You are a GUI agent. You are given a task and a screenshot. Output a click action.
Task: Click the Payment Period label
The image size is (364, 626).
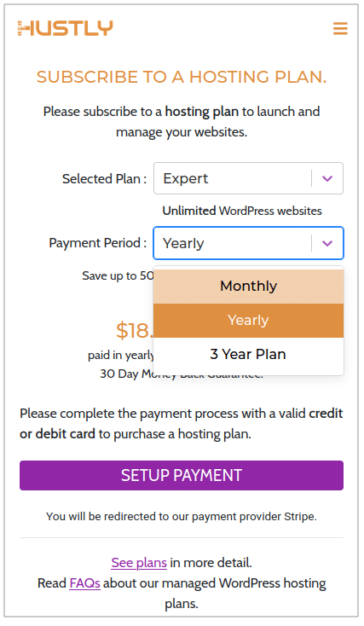[x=98, y=243]
